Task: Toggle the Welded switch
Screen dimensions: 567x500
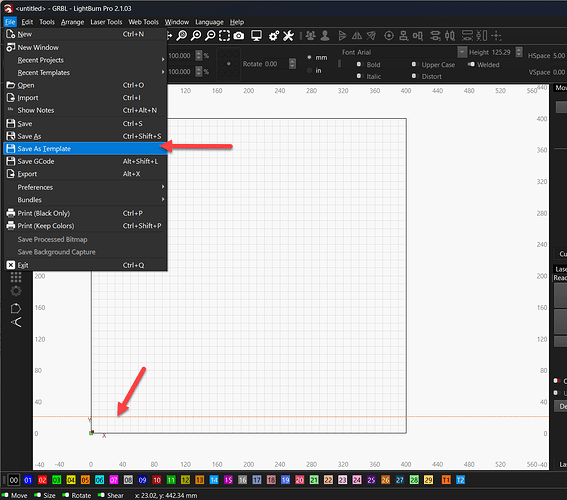Action: click(471, 64)
